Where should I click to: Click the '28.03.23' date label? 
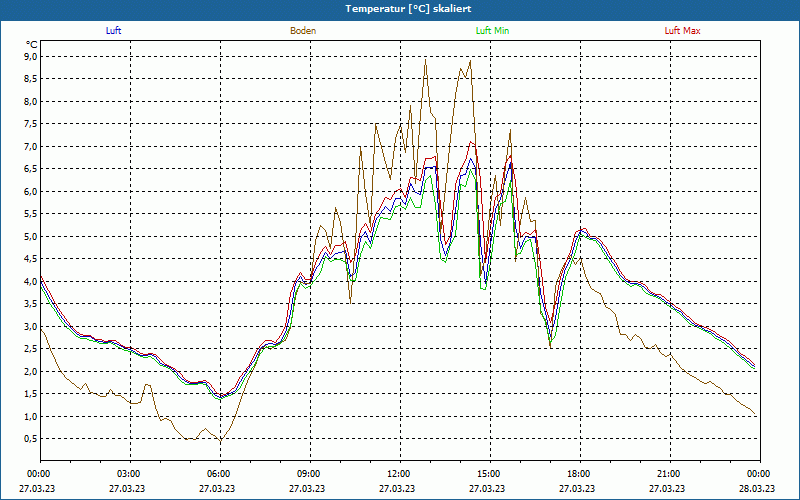click(x=757, y=488)
